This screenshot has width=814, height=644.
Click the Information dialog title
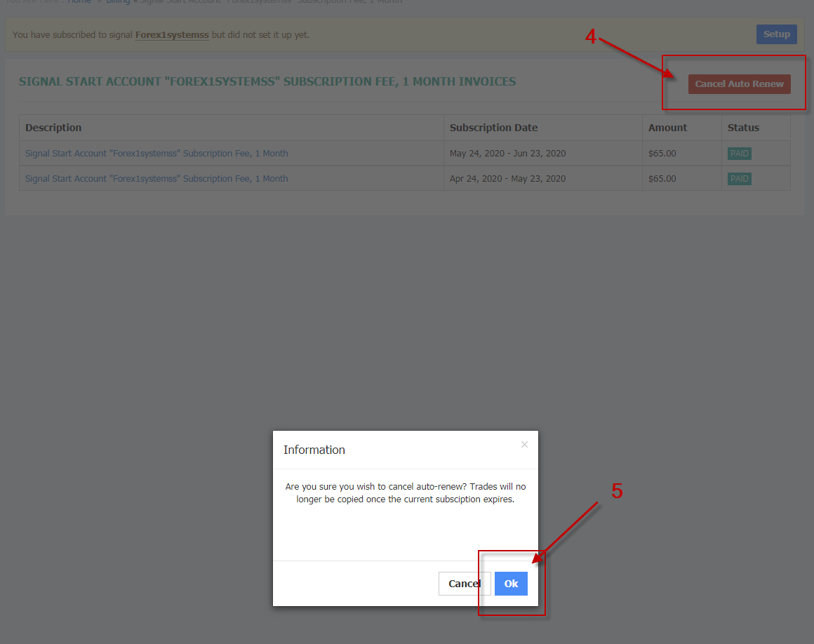coord(314,450)
